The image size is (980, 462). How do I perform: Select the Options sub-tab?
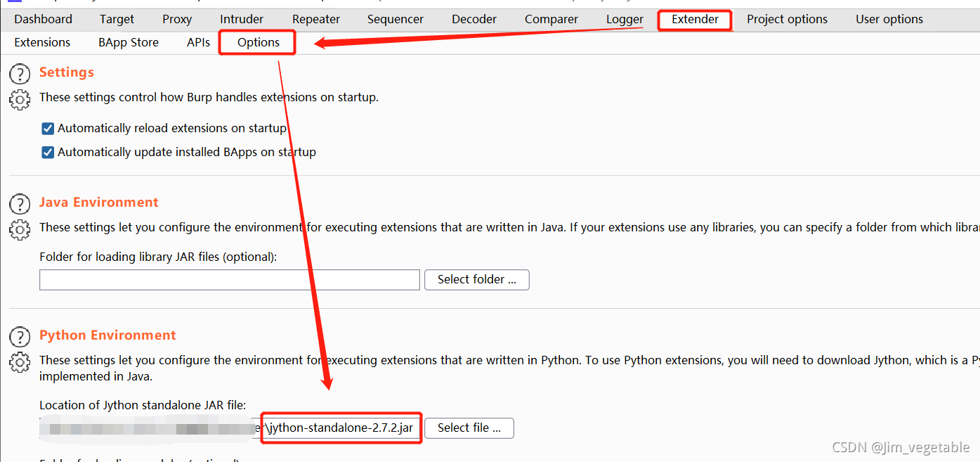[258, 42]
